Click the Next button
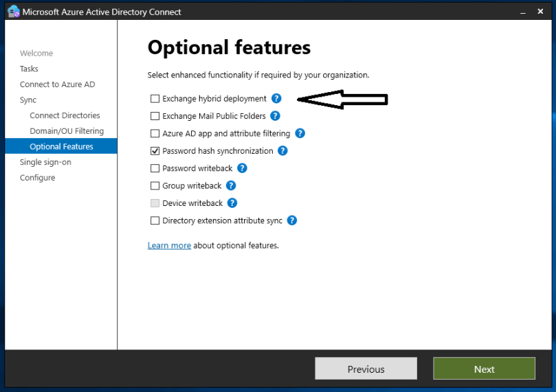 pos(484,369)
